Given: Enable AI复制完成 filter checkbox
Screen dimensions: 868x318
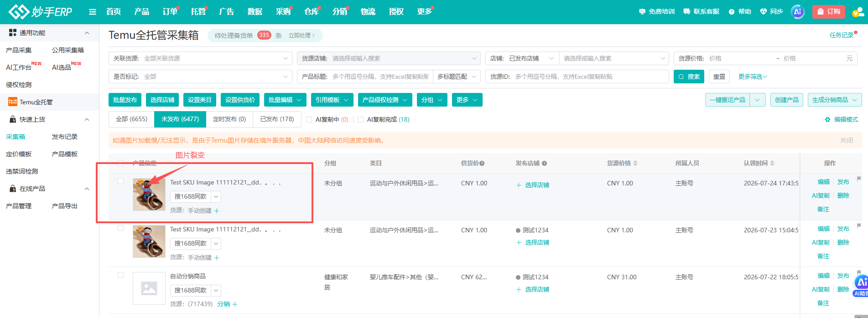Looking at the screenshot, I should pos(360,119).
